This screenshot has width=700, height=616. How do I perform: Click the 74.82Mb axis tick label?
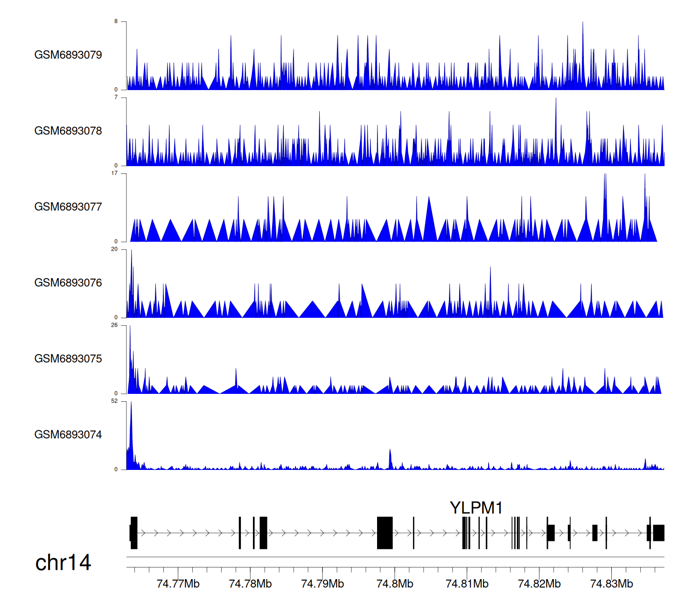539,584
